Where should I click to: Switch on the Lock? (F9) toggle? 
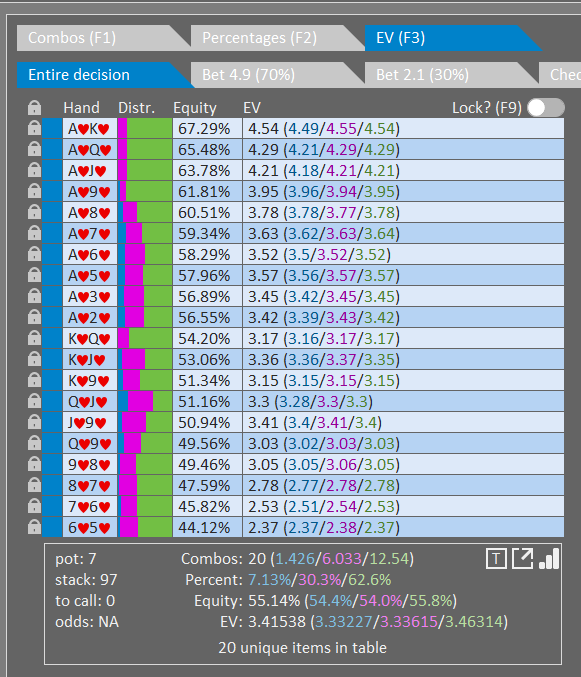coord(546,108)
